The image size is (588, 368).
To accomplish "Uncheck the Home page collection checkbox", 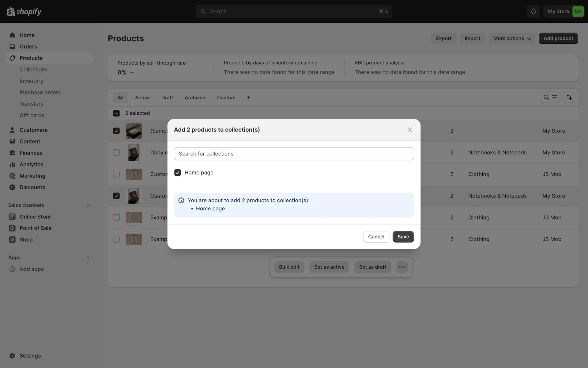I will 178,173.
